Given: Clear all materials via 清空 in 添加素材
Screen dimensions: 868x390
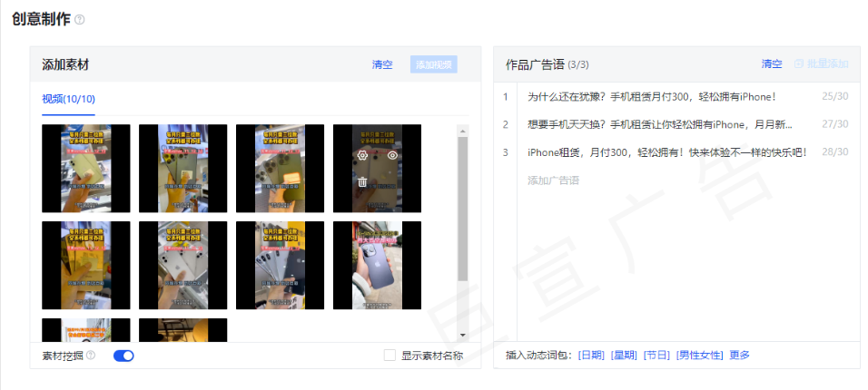Looking at the screenshot, I should click(382, 64).
